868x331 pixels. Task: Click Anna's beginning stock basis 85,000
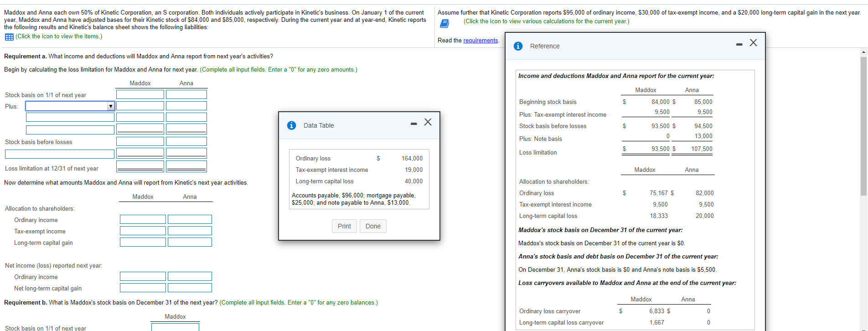tap(703, 102)
